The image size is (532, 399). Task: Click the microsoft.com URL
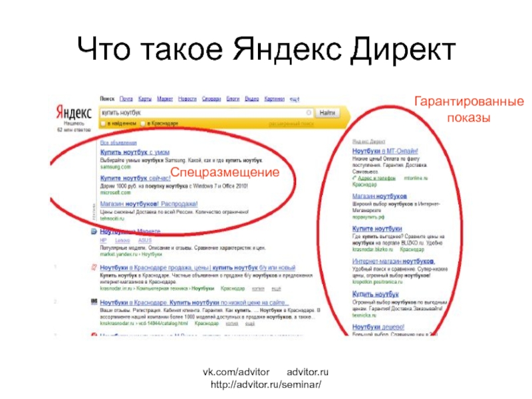115,193
